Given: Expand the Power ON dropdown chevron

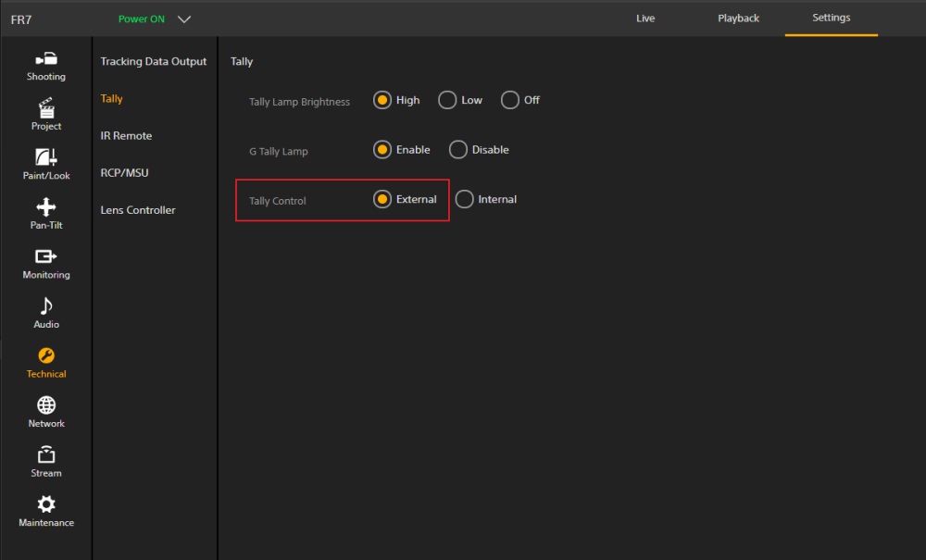Looking at the screenshot, I should coord(183,19).
